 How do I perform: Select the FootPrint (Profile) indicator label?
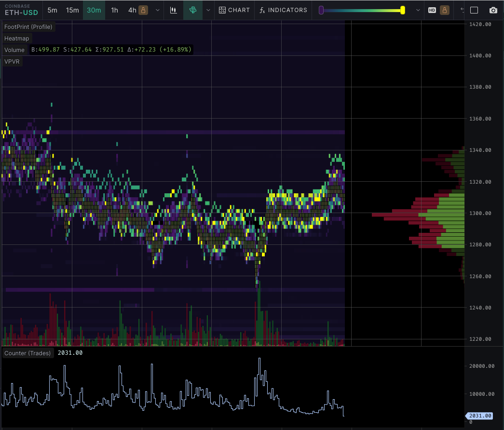pyautogui.click(x=28, y=27)
